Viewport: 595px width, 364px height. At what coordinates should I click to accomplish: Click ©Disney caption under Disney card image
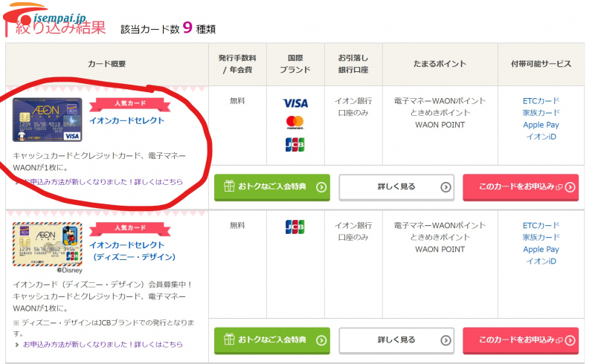click(x=69, y=270)
